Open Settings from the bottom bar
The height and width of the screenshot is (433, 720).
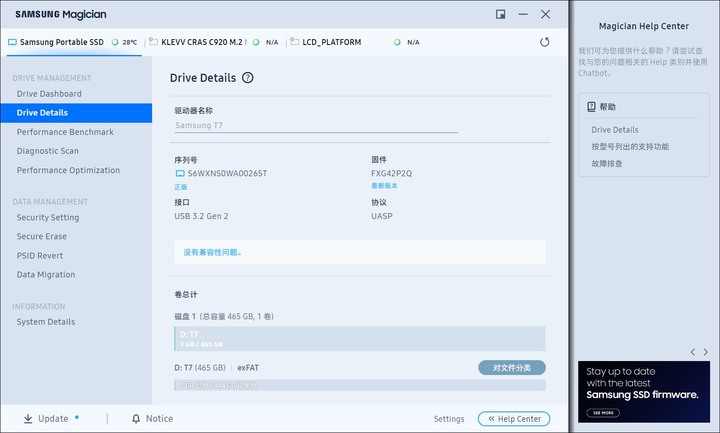[x=449, y=419]
